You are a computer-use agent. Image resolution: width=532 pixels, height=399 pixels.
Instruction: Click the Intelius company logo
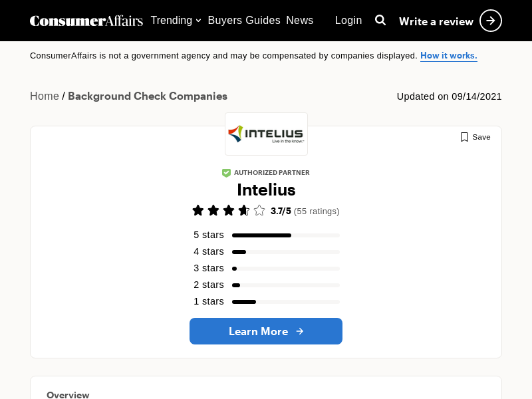[267, 134]
